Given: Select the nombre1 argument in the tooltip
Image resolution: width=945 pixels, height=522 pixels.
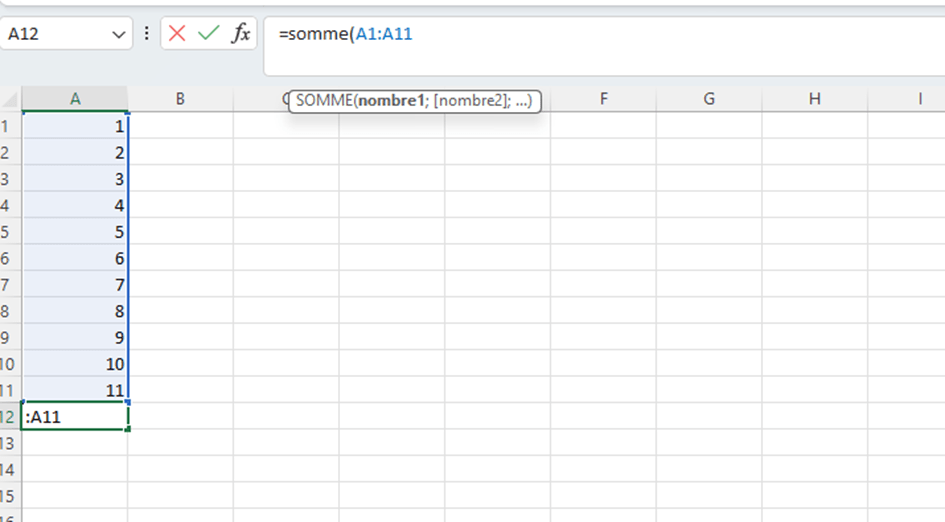Looking at the screenshot, I should point(392,101).
